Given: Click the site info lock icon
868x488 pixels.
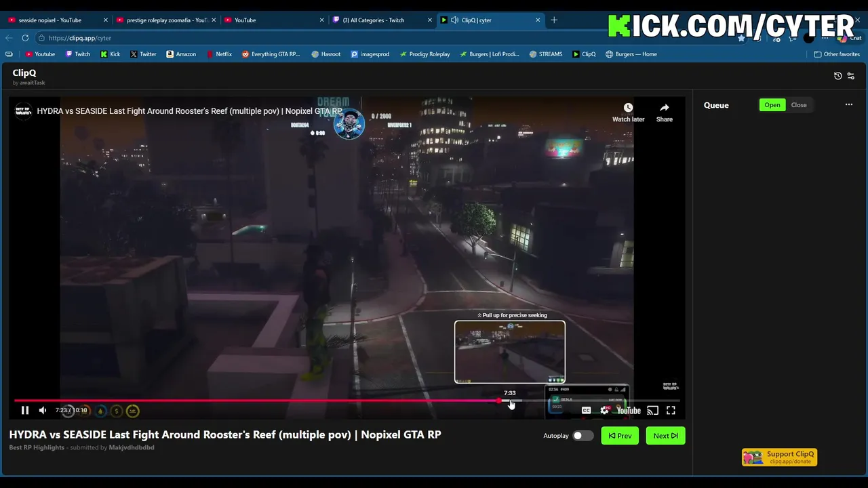Looking at the screenshot, I should pyautogui.click(x=41, y=38).
